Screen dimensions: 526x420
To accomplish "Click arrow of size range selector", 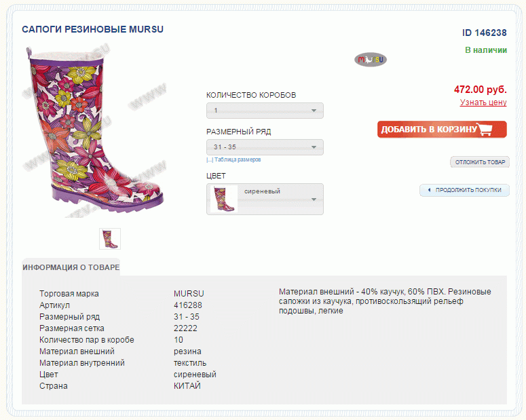I will pyautogui.click(x=314, y=147).
